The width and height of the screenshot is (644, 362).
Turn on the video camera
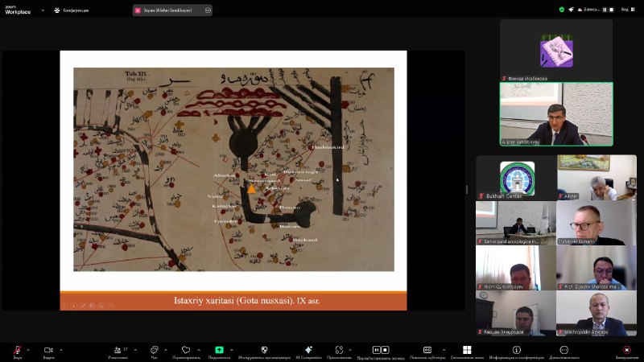tap(48, 350)
